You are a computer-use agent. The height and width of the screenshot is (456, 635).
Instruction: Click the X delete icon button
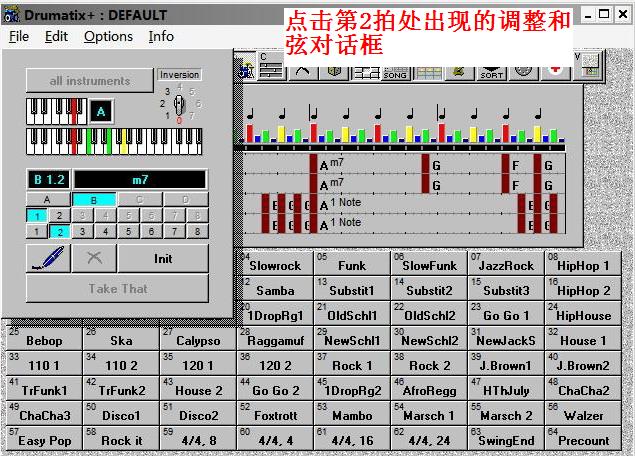(94, 258)
